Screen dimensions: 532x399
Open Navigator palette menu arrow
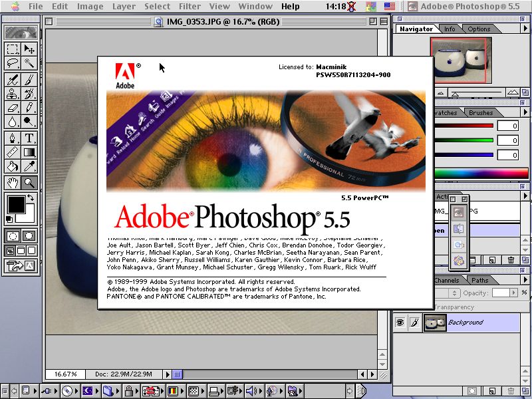(525, 29)
